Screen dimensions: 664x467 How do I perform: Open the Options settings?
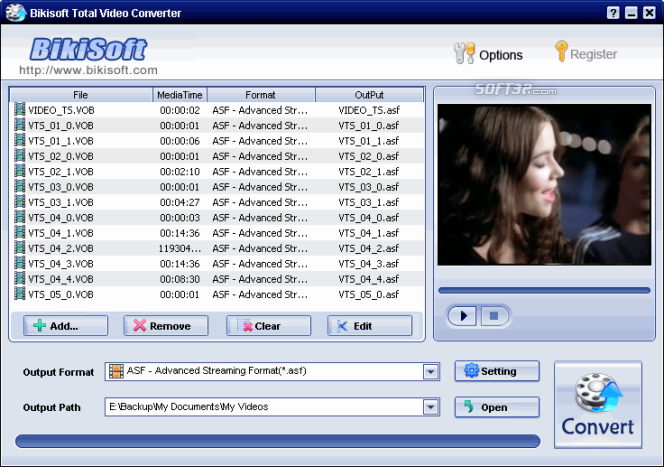point(488,54)
